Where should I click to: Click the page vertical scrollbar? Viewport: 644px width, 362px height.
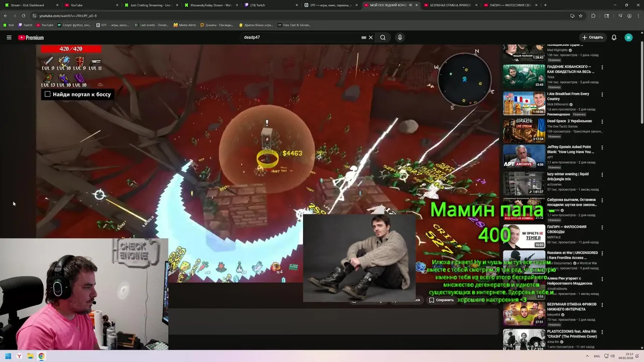pyautogui.click(x=641, y=83)
